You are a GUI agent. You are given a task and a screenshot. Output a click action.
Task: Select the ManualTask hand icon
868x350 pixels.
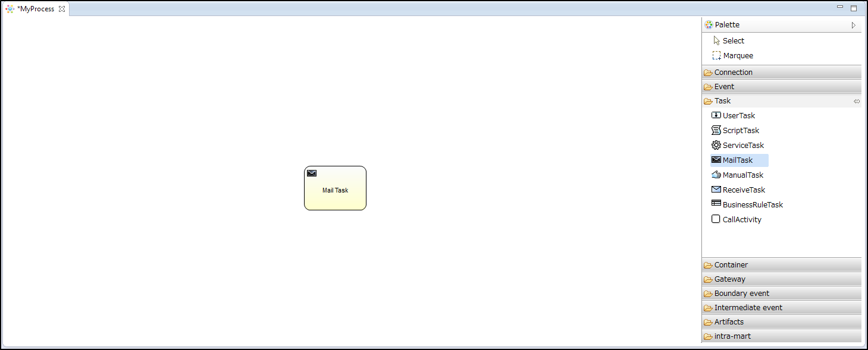coord(716,175)
